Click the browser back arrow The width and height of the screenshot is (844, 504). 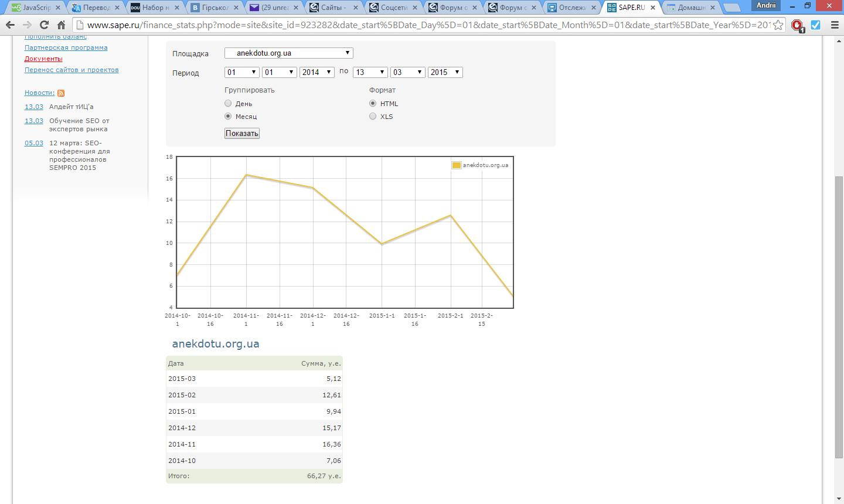(x=10, y=25)
